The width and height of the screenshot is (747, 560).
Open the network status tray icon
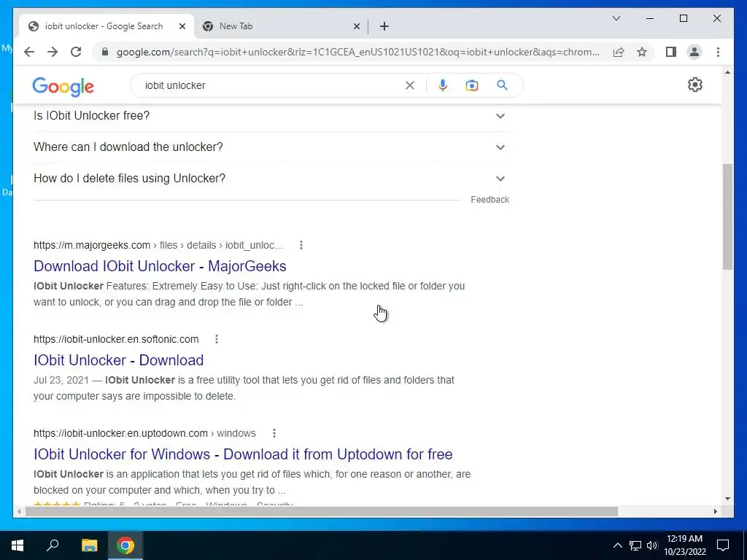tap(635, 545)
